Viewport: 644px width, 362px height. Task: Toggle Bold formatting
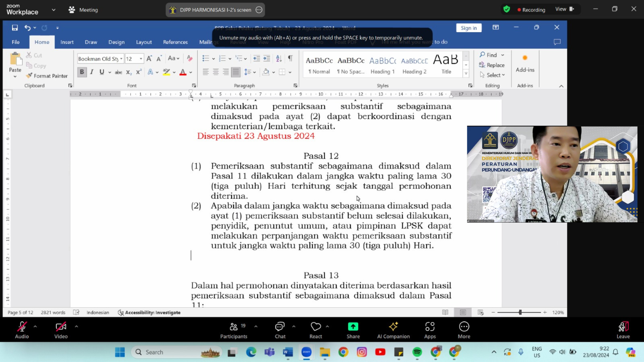(82, 72)
